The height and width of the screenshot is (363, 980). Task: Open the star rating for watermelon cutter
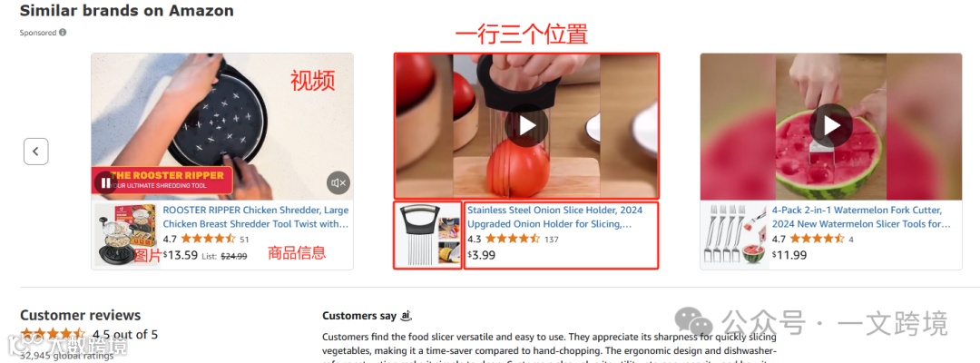[817, 239]
